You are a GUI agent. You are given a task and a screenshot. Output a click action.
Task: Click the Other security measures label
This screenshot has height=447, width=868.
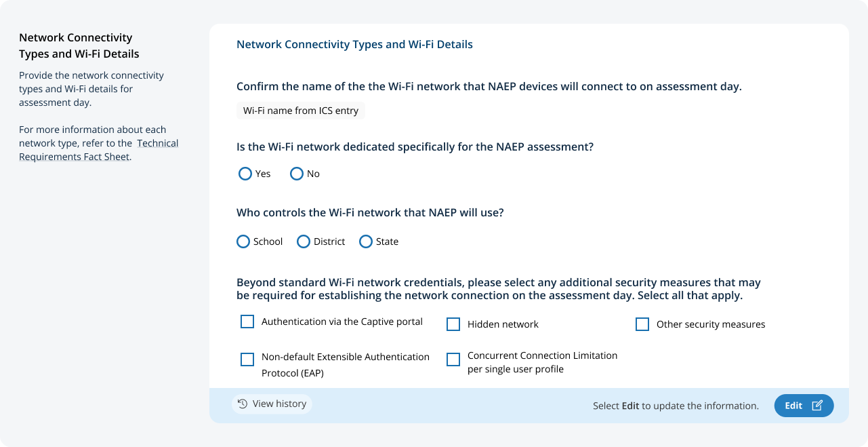711,325
